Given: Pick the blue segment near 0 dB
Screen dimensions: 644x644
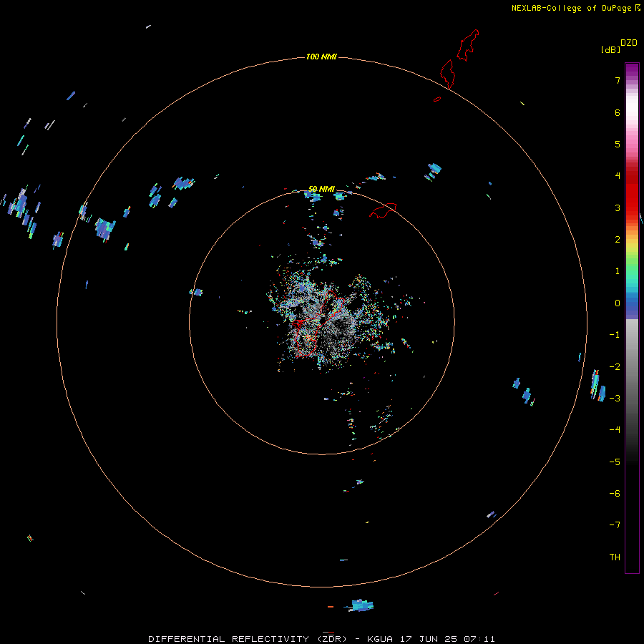Looking at the screenshot, I should (632, 304).
